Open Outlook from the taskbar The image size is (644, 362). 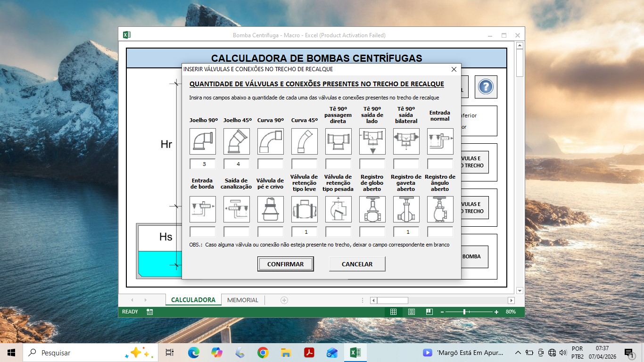coord(332,353)
